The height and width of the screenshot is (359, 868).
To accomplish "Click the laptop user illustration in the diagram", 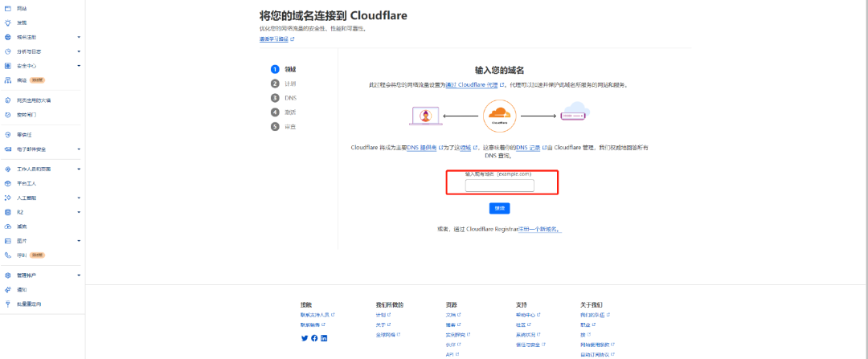I will (x=425, y=116).
